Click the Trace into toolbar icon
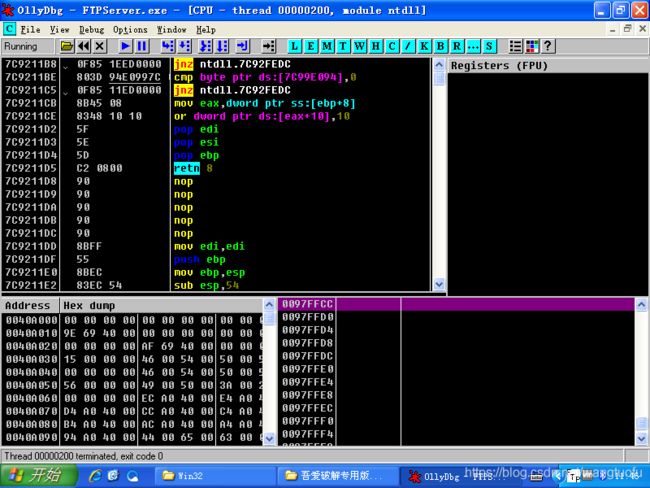 point(205,46)
